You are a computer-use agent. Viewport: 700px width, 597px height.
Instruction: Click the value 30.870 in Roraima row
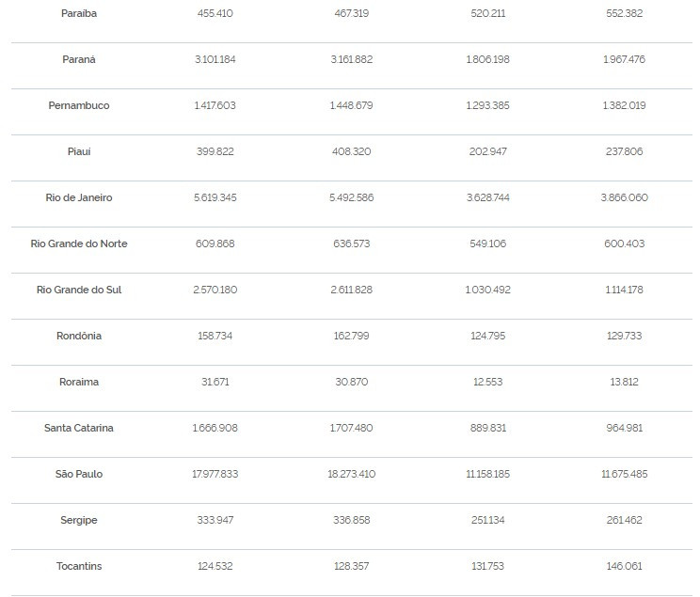(x=352, y=382)
